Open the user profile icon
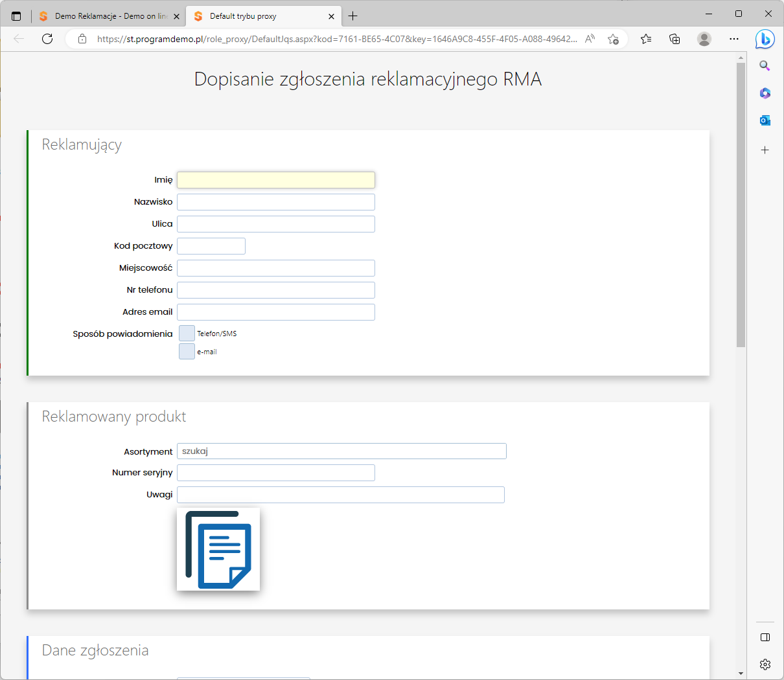784x680 pixels. click(x=704, y=39)
